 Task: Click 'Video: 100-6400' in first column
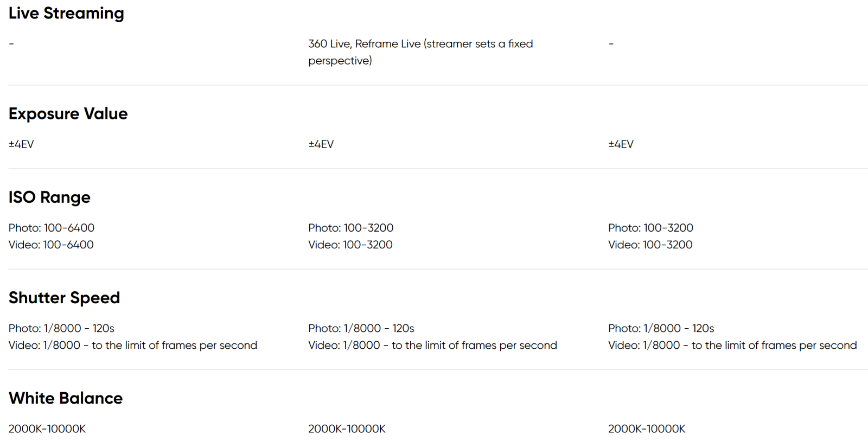[51, 245]
